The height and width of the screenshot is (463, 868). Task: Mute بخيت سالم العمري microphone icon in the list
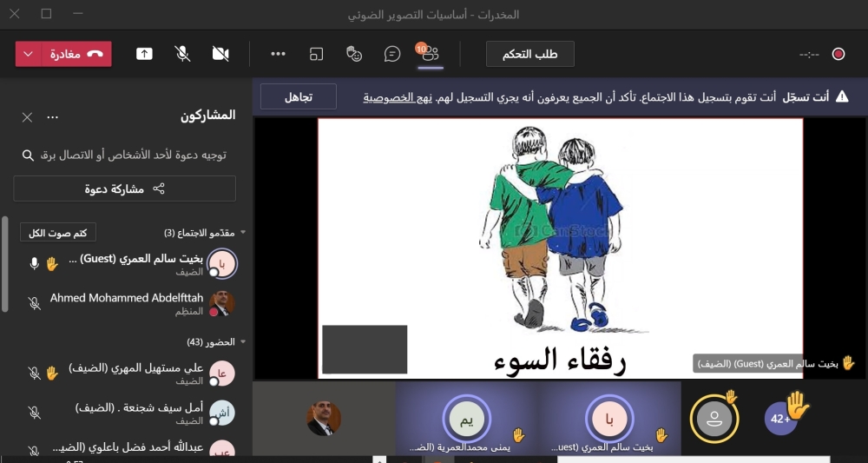pos(34,263)
